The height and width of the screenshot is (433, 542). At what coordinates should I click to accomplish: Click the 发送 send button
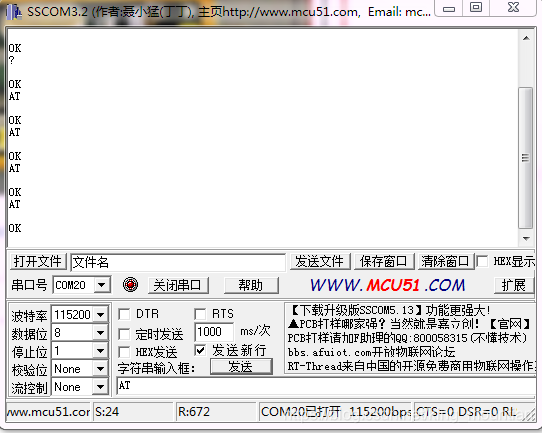[241, 367]
